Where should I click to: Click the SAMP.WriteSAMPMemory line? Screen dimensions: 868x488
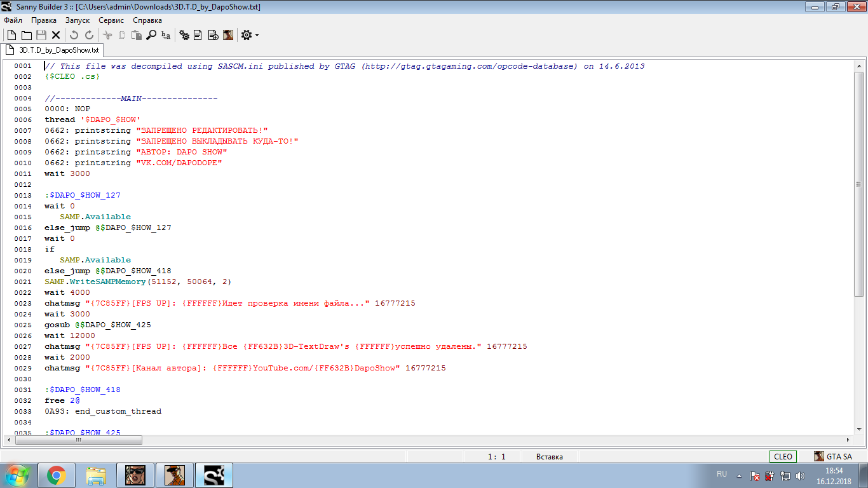[138, 281]
